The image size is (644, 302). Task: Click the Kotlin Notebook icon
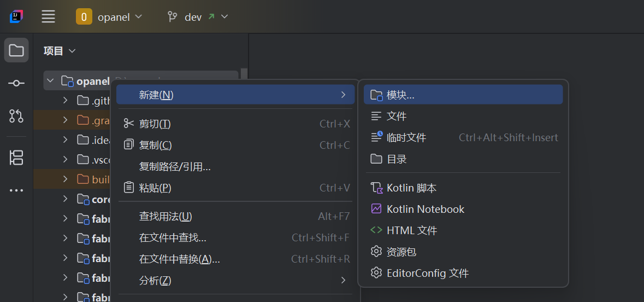pos(376,209)
